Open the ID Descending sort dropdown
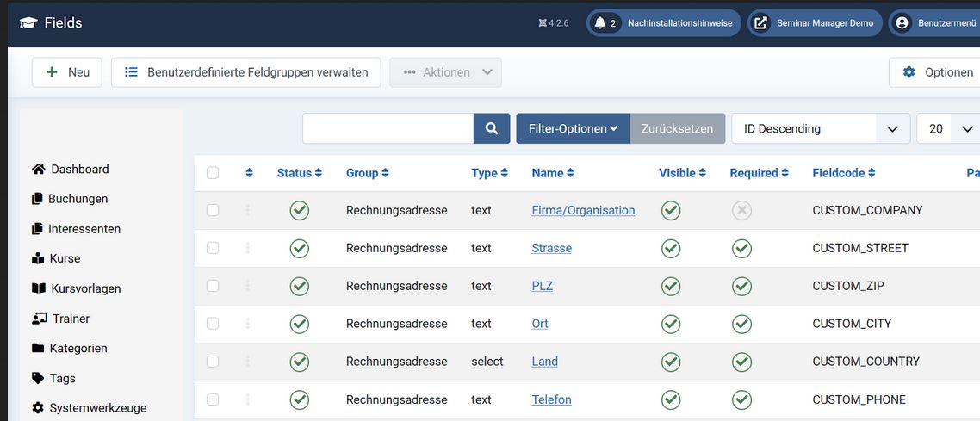Screen dimensions: 980x421 pyautogui.click(x=820, y=128)
